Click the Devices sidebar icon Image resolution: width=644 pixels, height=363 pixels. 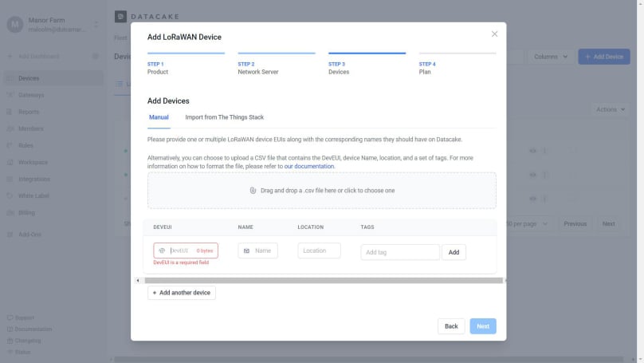(x=10, y=78)
